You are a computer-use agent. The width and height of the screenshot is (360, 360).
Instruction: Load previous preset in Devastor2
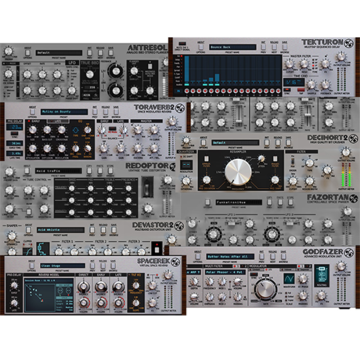pyautogui.click(x=92, y=230)
